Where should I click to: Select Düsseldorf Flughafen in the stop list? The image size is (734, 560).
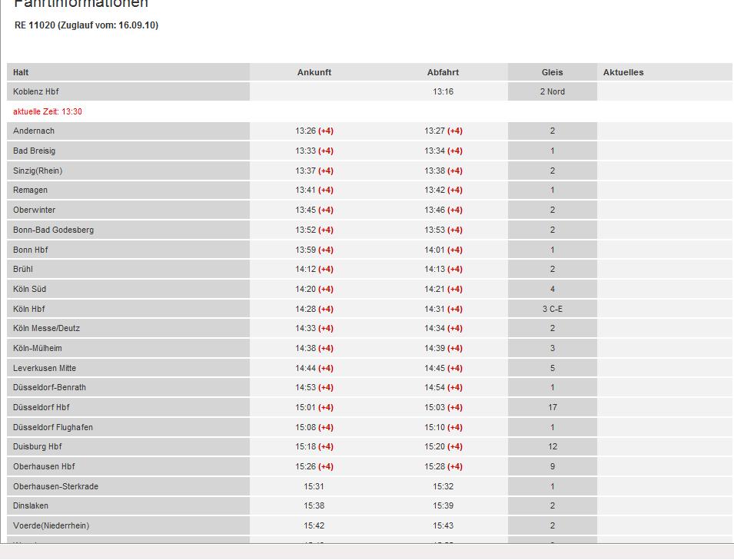pyautogui.click(x=53, y=427)
